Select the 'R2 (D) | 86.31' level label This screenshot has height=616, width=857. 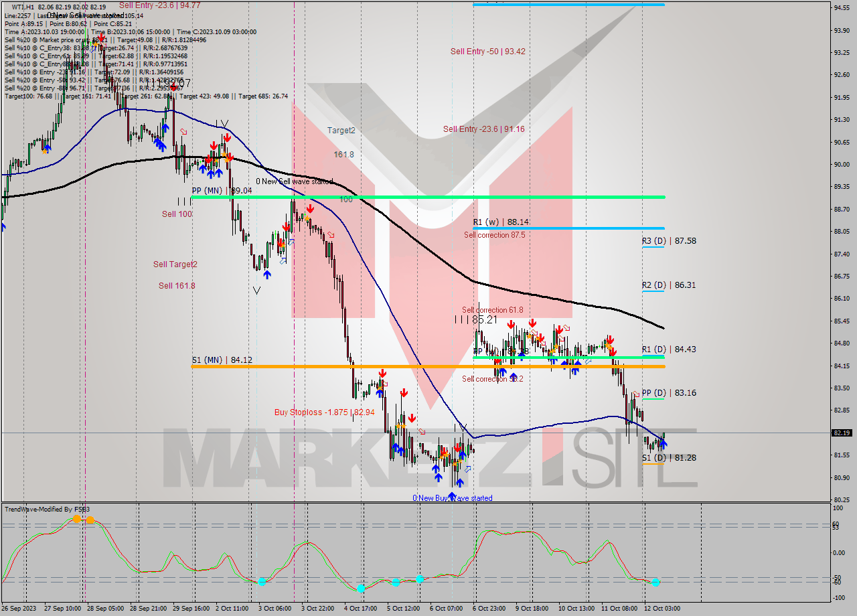[x=669, y=285]
